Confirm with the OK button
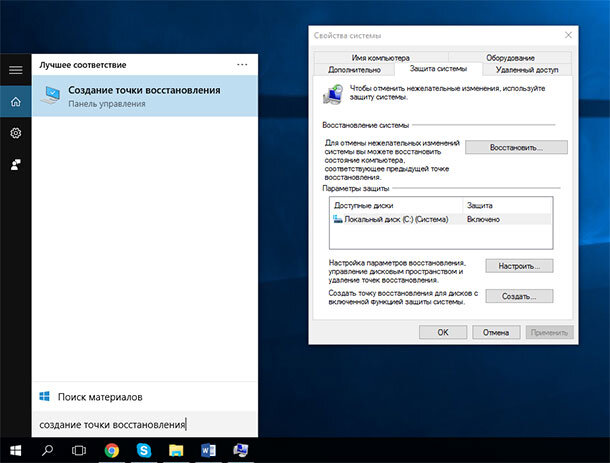The width and height of the screenshot is (610, 463). pyautogui.click(x=443, y=332)
